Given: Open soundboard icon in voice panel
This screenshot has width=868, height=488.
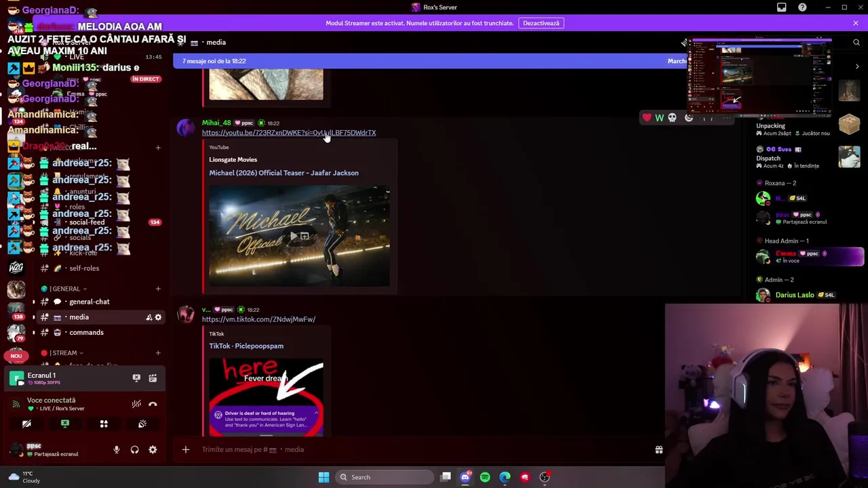Looking at the screenshot, I should point(142,424).
